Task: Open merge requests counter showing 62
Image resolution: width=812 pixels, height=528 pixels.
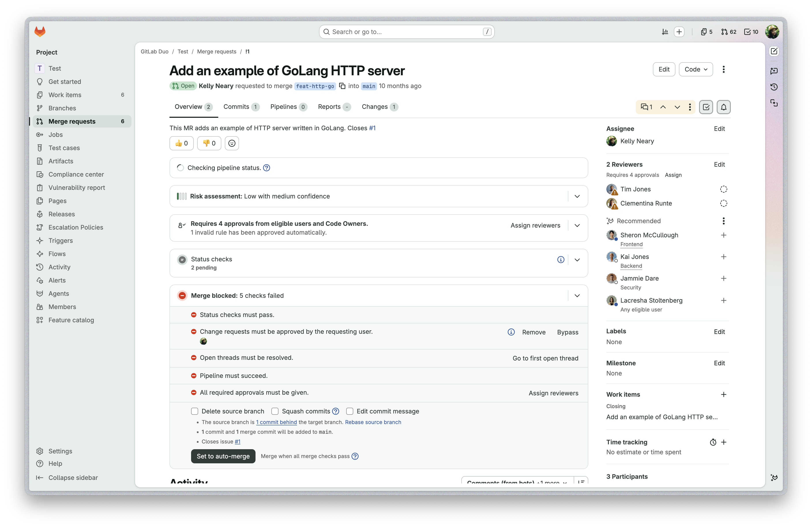Action: [x=729, y=32]
